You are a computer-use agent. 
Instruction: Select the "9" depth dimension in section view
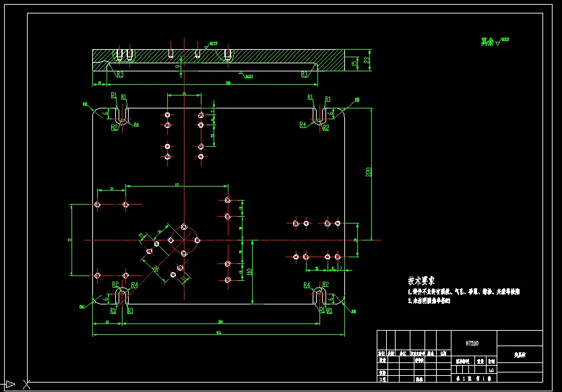[x=177, y=66]
